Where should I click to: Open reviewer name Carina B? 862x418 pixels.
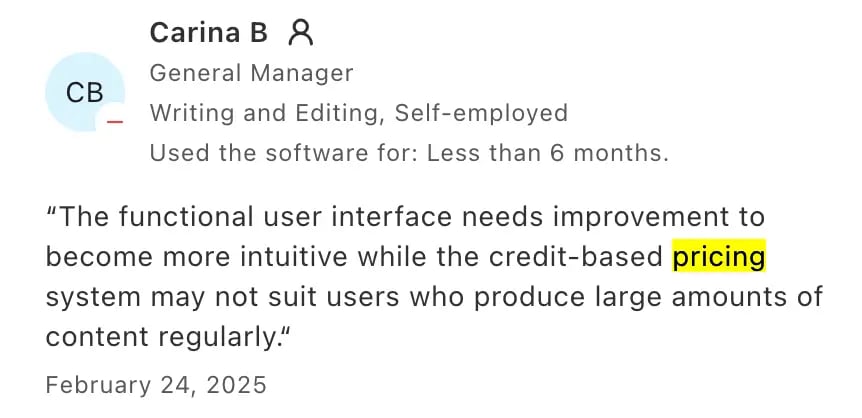tap(208, 32)
